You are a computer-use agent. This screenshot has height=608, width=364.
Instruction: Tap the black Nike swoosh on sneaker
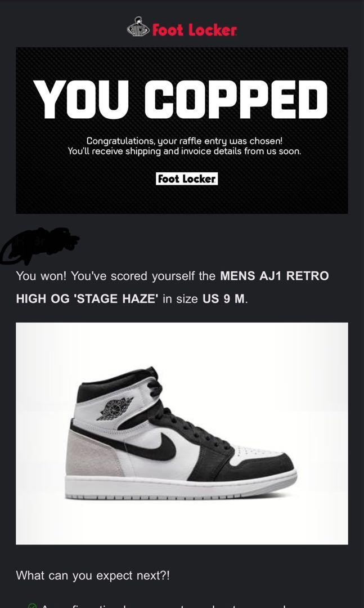pyautogui.click(x=151, y=445)
